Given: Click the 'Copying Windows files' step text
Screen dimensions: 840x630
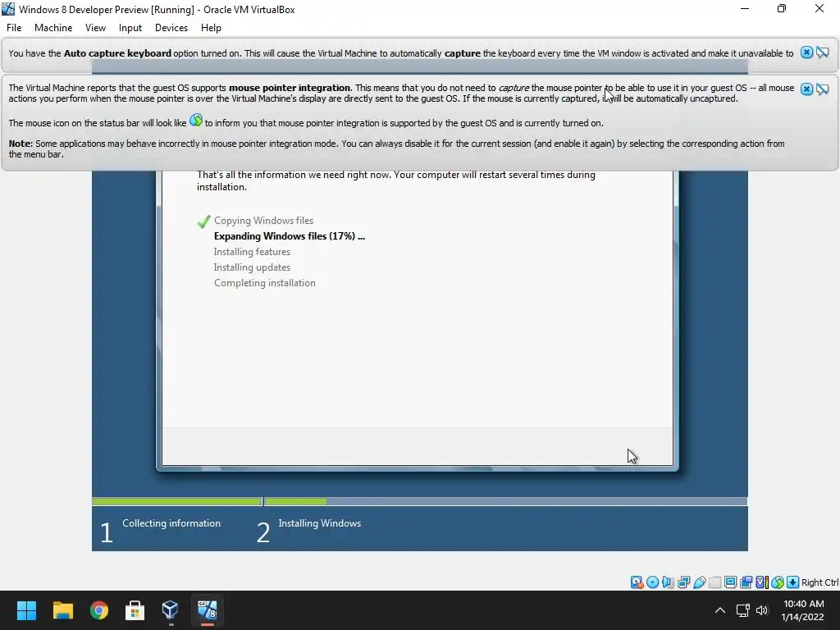Looking at the screenshot, I should click(x=263, y=221).
